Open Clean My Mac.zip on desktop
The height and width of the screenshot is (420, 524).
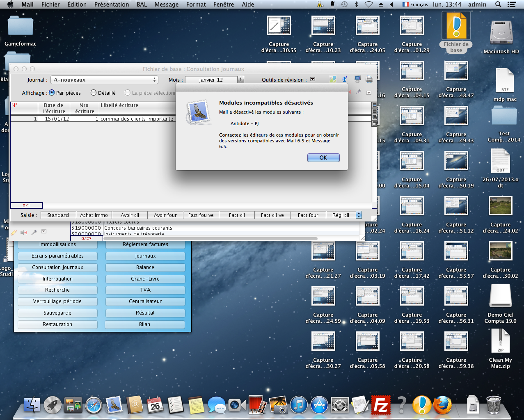(501, 342)
